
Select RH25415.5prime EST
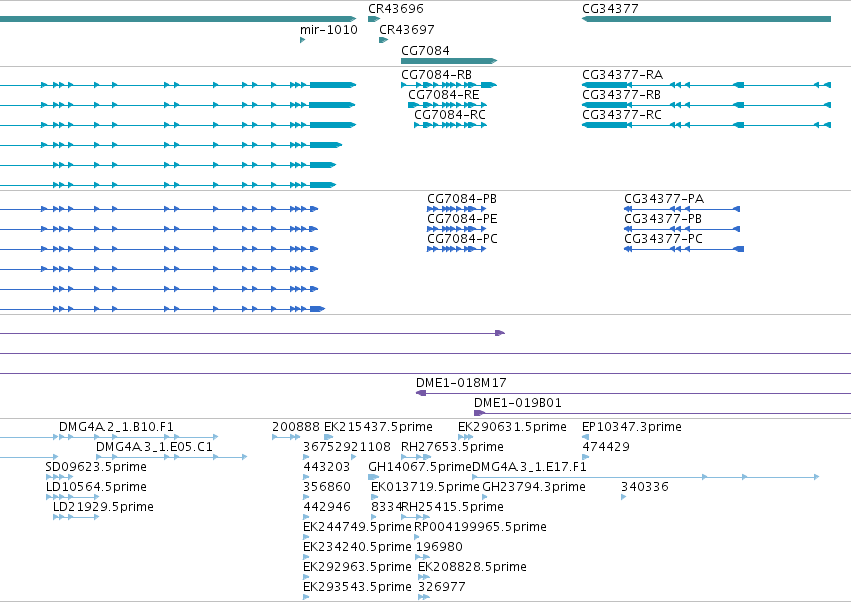coord(453,508)
